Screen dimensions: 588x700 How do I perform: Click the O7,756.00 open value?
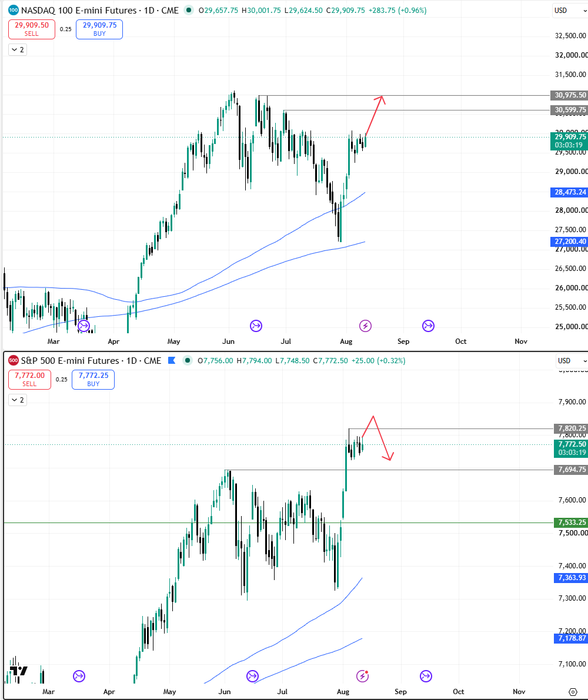[216, 360]
